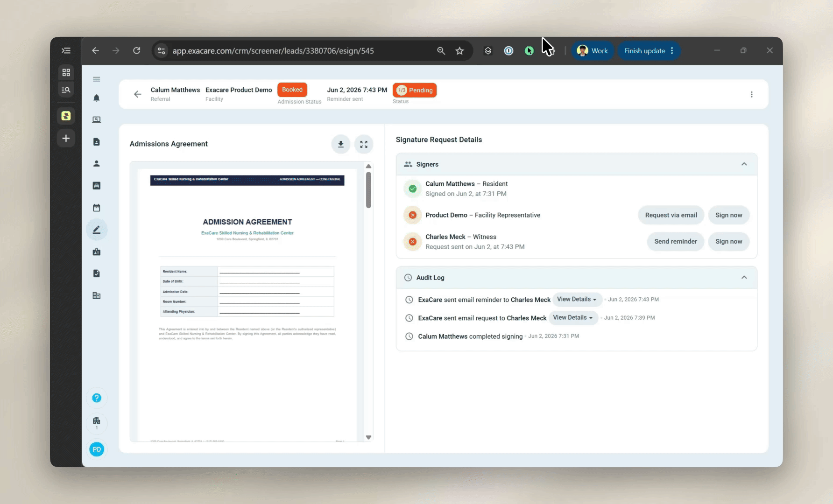Image resolution: width=833 pixels, height=504 pixels.
Task: Click the Signature Request Details heading
Action: (438, 140)
